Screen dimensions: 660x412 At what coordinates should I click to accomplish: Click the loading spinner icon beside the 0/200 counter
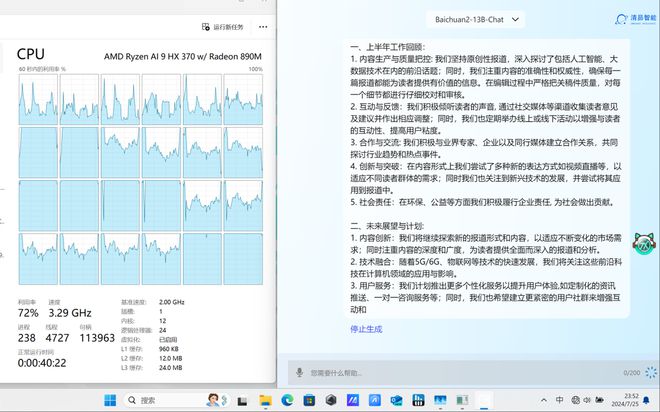click(651, 372)
